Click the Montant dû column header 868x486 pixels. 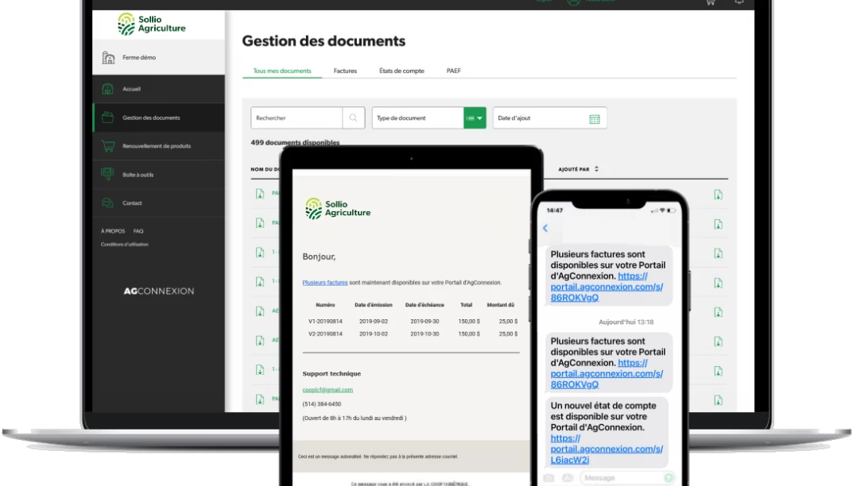pos(501,305)
